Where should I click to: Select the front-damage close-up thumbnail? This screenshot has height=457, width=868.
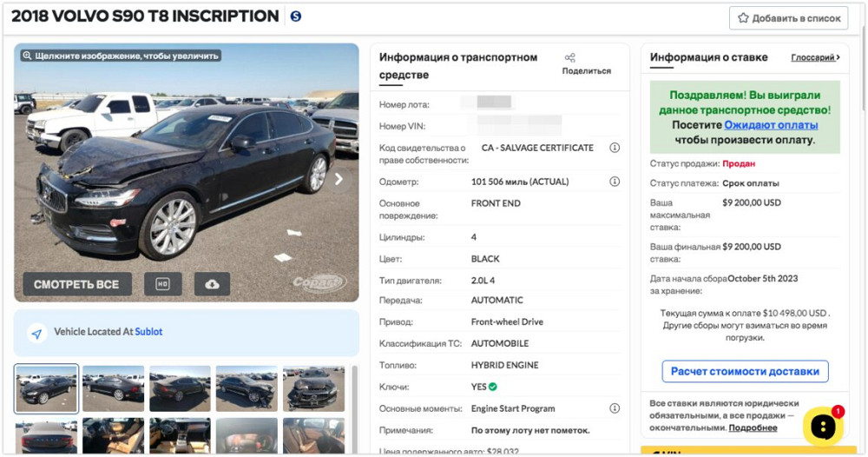(313, 388)
